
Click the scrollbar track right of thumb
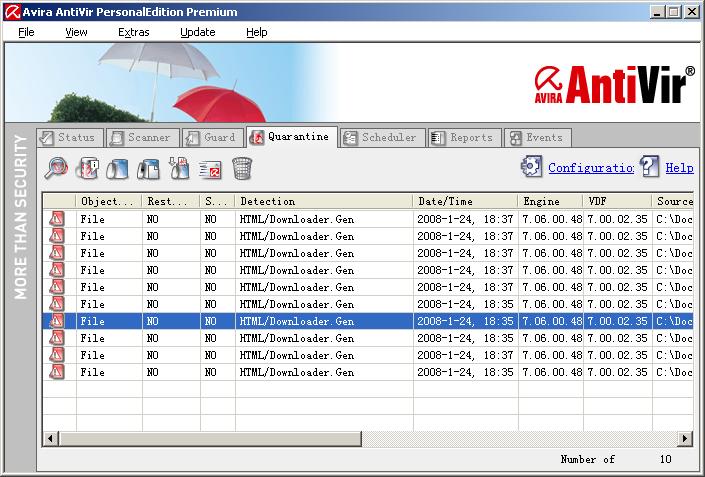520,438
